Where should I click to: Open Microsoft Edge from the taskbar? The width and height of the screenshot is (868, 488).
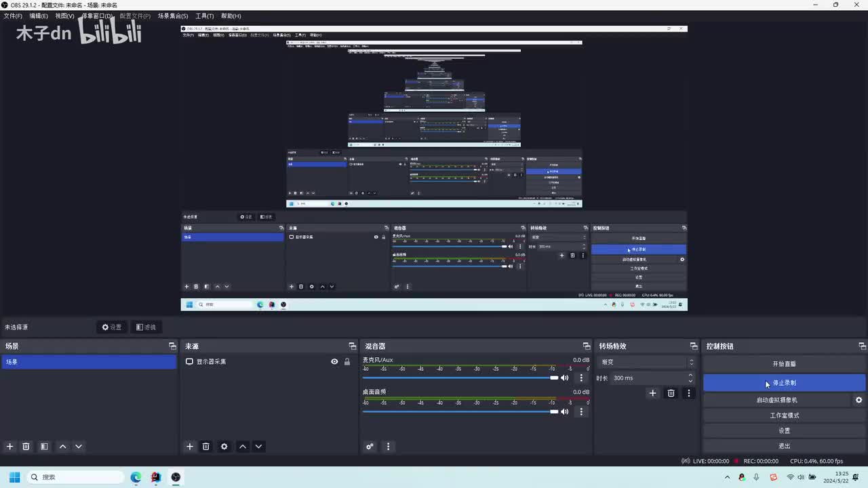[x=136, y=477]
